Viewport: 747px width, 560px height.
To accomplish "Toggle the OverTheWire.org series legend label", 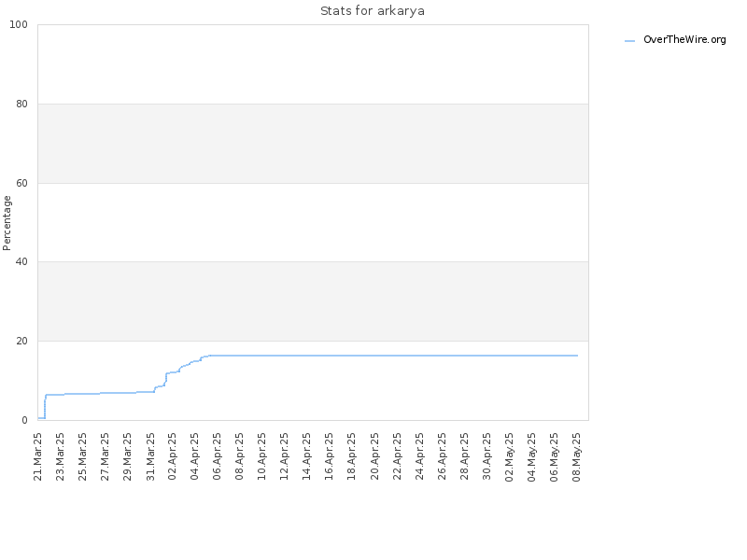I will (684, 39).
